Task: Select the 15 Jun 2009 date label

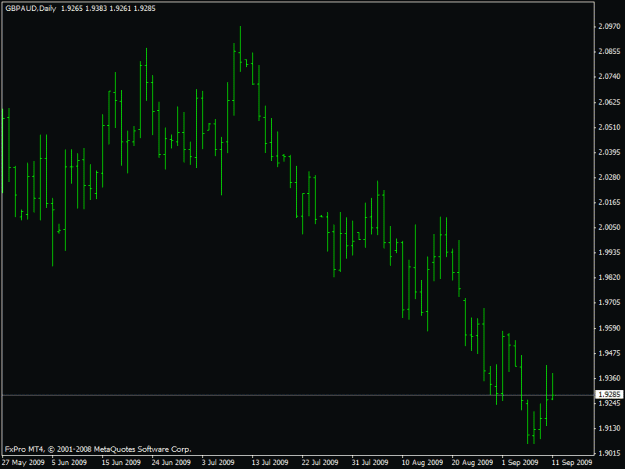Action: [121, 462]
